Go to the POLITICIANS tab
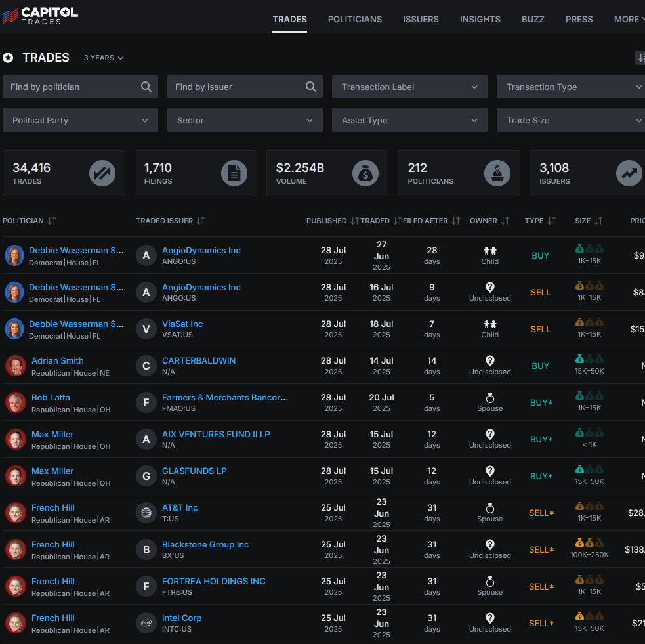This screenshot has width=645, height=644. click(354, 19)
